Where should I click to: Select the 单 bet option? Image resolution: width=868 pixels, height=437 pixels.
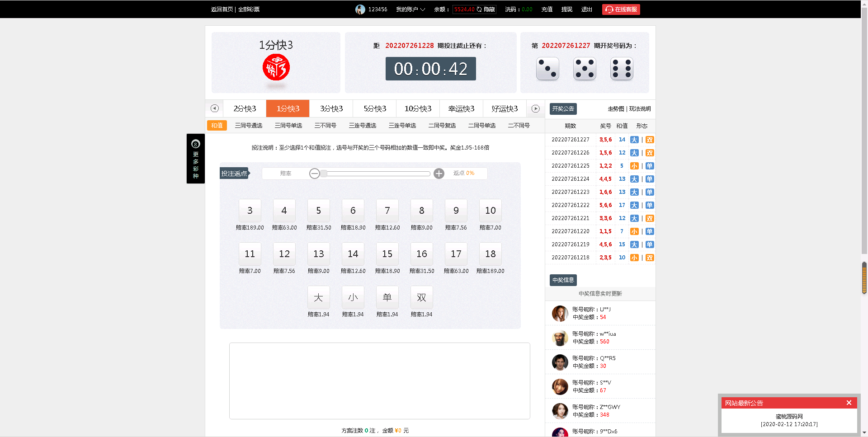[387, 297]
